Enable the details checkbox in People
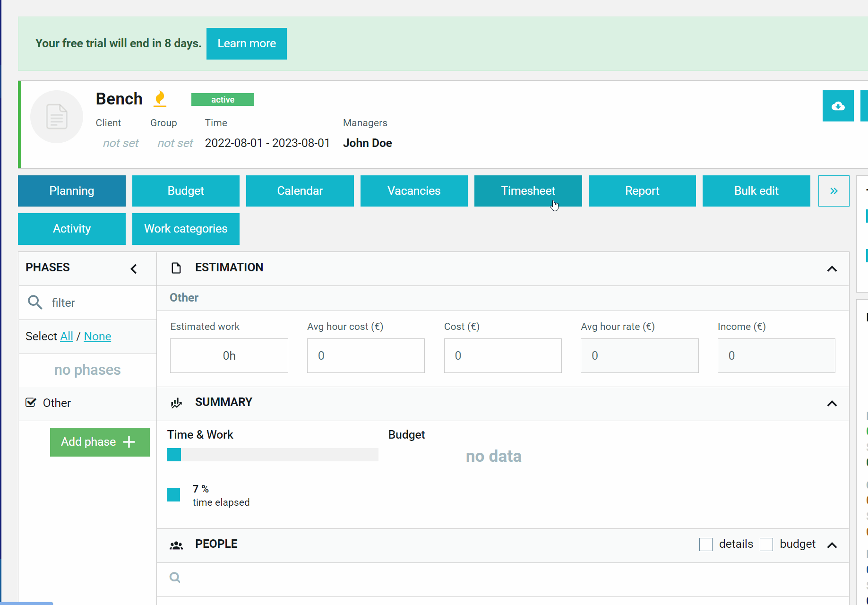Viewport: 868px width, 605px height. click(x=706, y=544)
